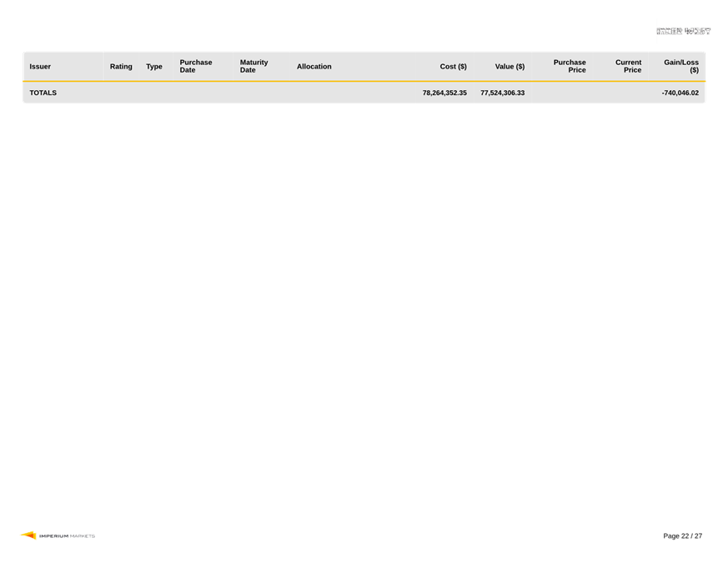Image resolution: width=728 pixels, height=563 pixels.
Task: Click the company name text beside footer logo
Action: 67,535
